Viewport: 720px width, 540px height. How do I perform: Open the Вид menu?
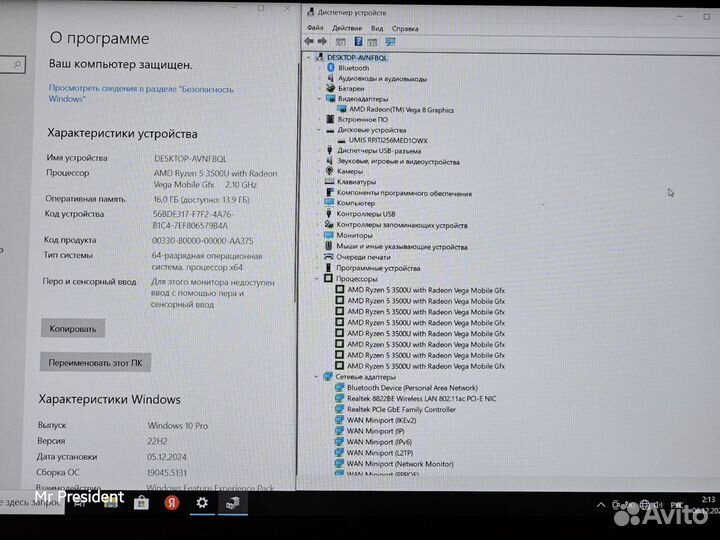point(377,28)
